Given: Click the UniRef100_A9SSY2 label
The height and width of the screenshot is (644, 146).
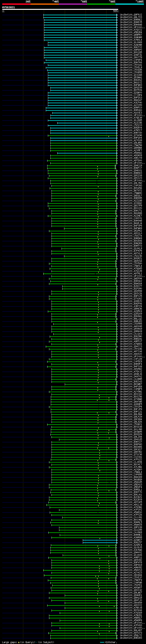Looking at the screenshot, I should [131, 605].
